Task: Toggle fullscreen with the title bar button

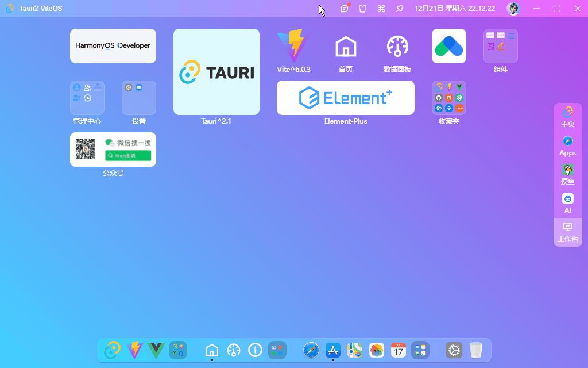Action: [x=557, y=8]
